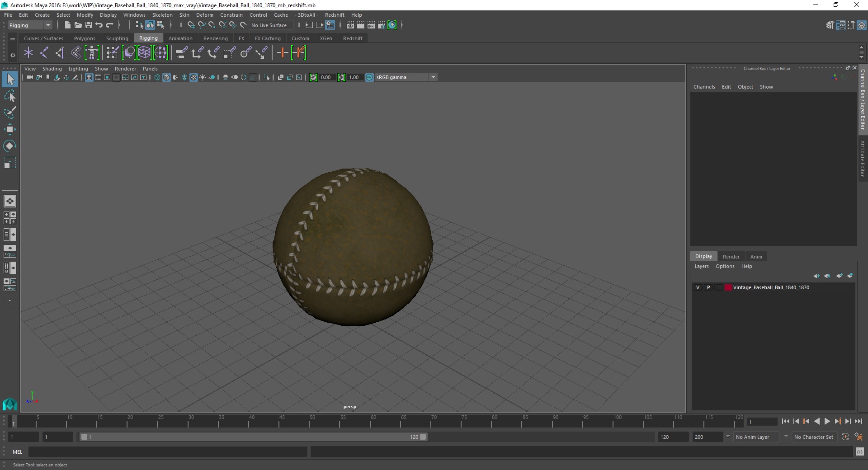This screenshot has height=470, width=868.
Task: Click the MEL command language label
Action: tap(17, 451)
